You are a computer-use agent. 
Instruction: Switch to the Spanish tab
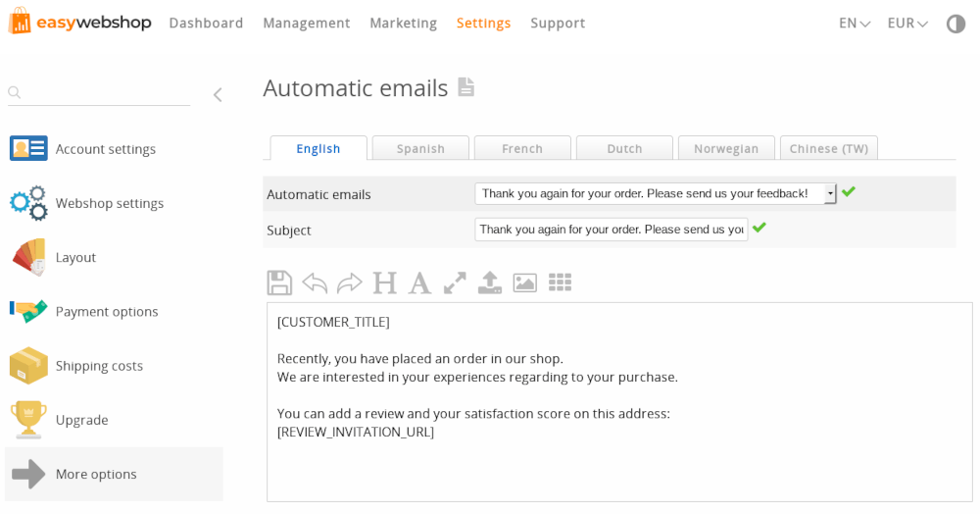pos(420,148)
